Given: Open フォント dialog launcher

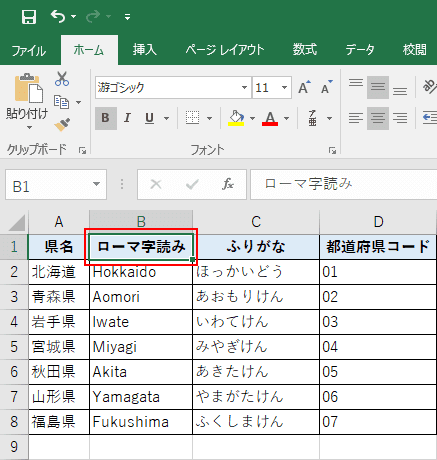Looking at the screenshot, I should click(x=332, y=151).
